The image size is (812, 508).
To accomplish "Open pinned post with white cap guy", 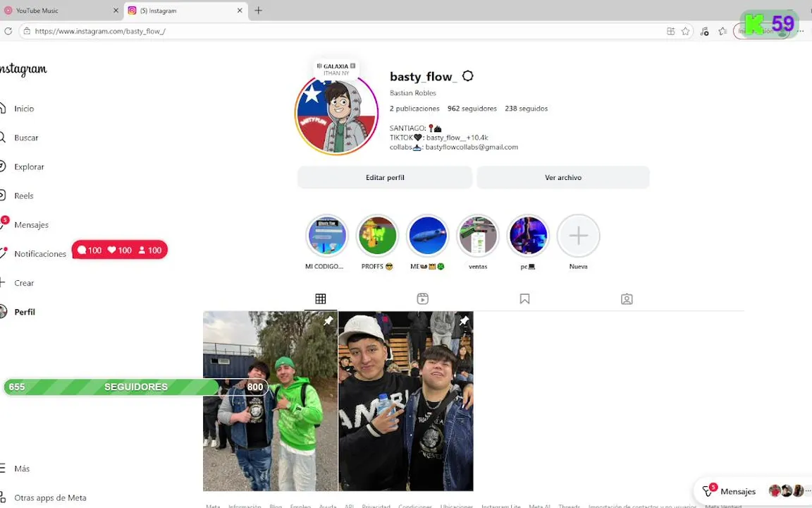I will coord(406,401).
